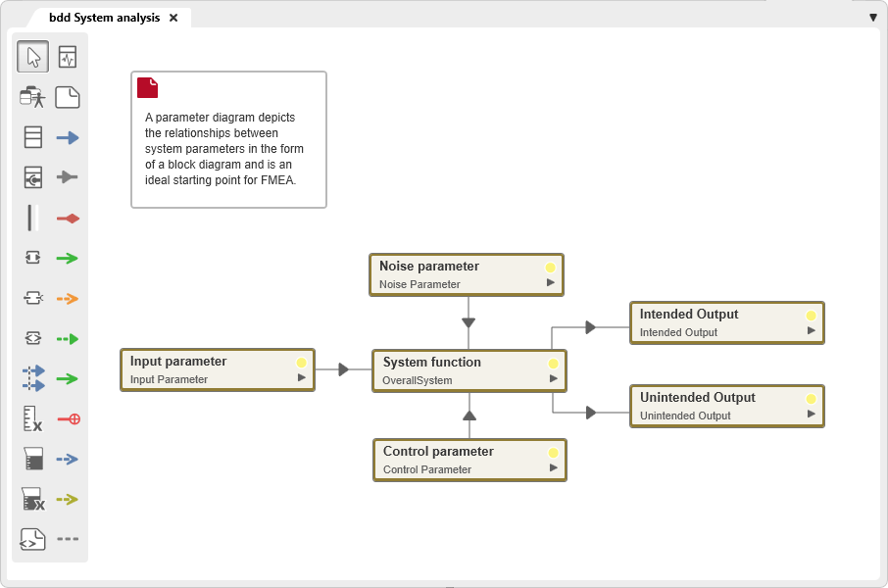The width and height of the screenshot is (888, 588).
Task: Expand the Control parameter block triangle
Action: tap(554, 467)
